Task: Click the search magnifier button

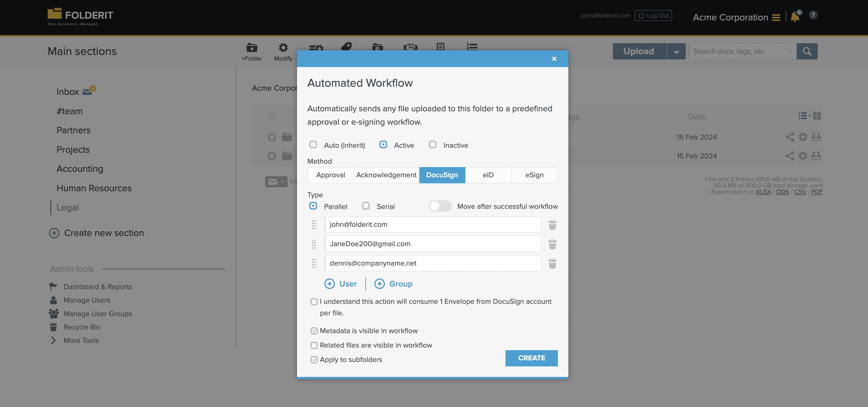Action: click(x=807, y=51)
